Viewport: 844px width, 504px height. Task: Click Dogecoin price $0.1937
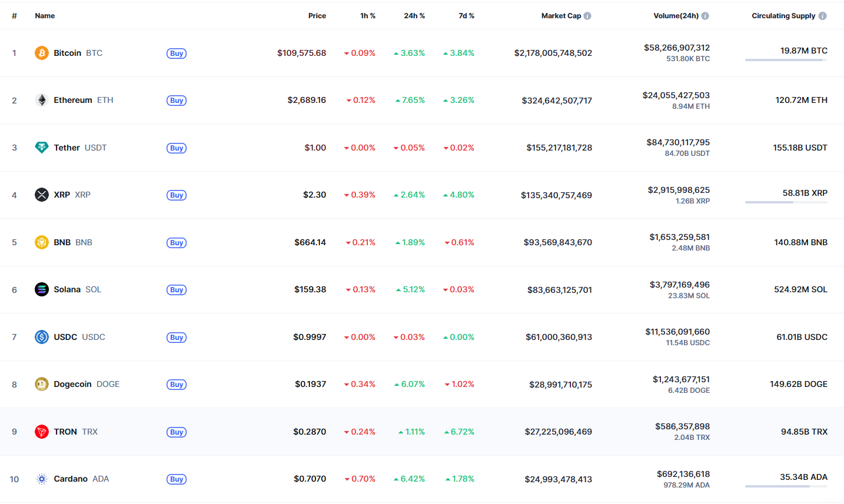(x=310, y=384)
